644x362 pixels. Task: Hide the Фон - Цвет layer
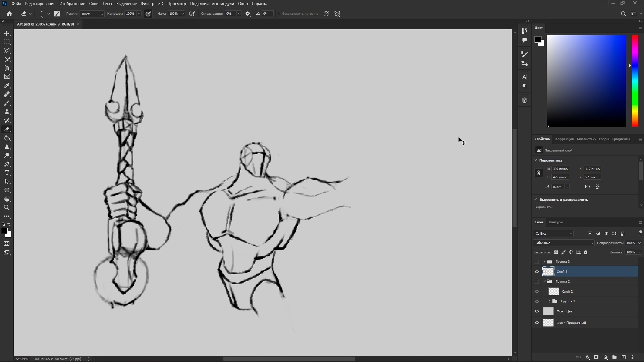[x=537, y=311]
